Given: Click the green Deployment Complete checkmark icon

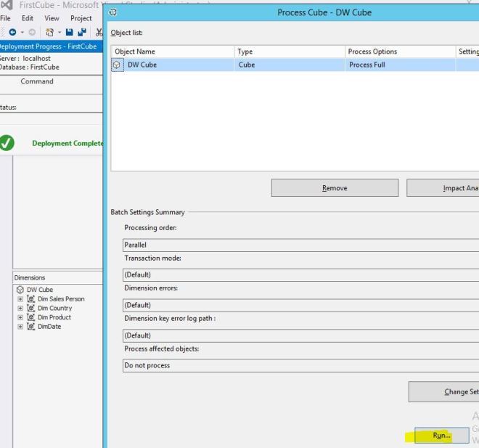Looking at the screenshot, I should (8, 143).
